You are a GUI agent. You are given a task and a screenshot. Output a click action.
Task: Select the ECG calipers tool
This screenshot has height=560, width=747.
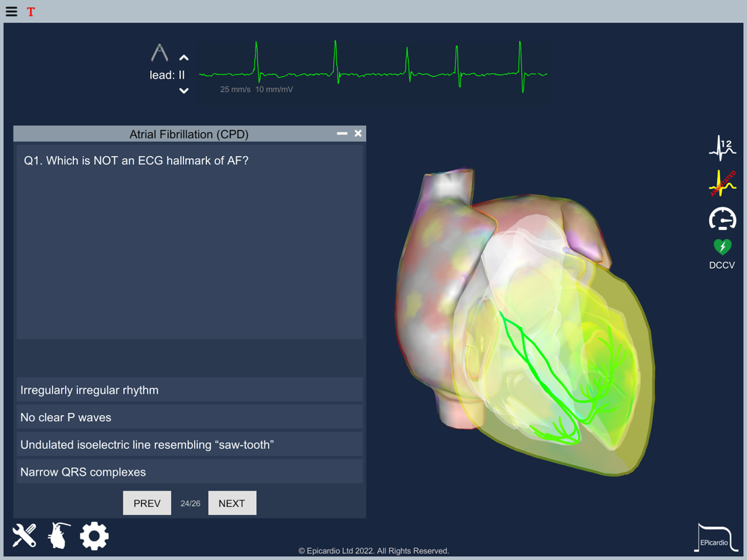[x=160, y=52]
